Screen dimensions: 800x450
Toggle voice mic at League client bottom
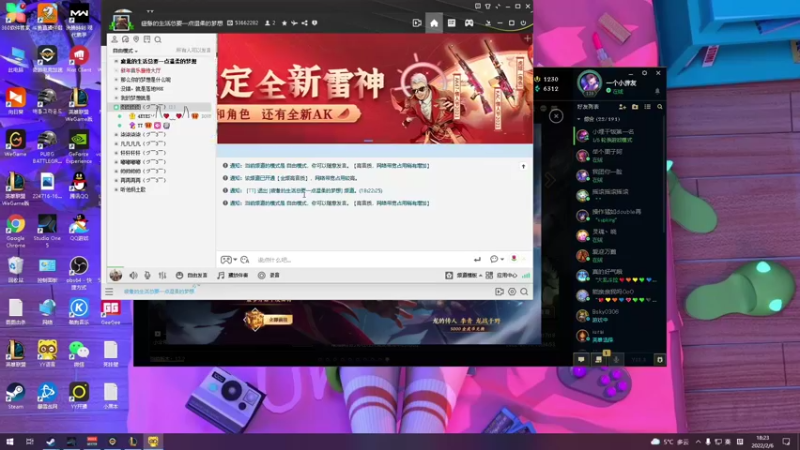tap(616, 360)
